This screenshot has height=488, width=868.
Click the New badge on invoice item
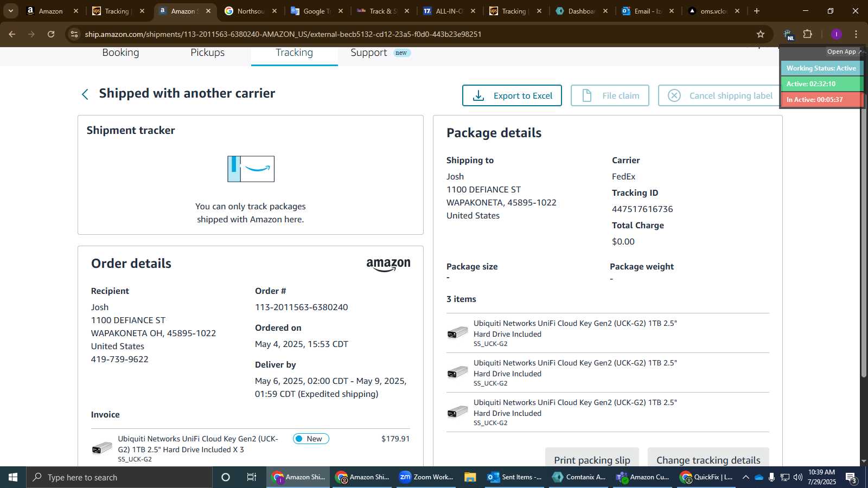(311, 439)
